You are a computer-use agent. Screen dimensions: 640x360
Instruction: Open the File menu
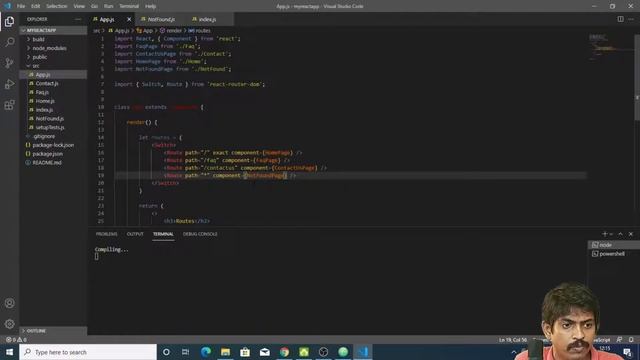pyautogui.click(x=21, y=6)
